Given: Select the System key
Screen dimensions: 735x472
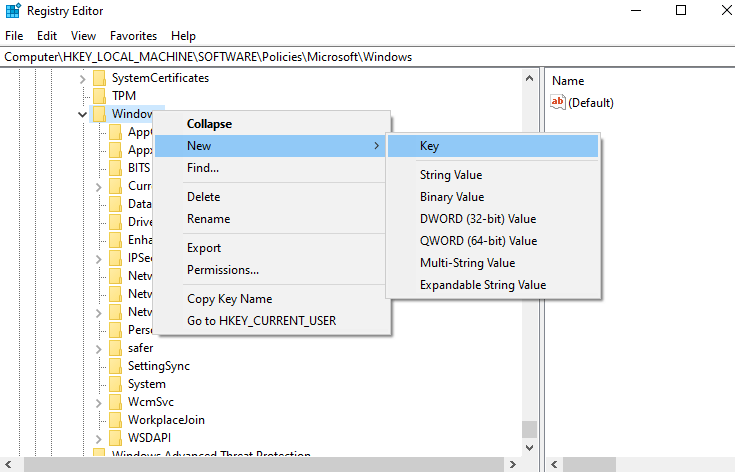Looking at the screenshot, I should click(147, 384).
